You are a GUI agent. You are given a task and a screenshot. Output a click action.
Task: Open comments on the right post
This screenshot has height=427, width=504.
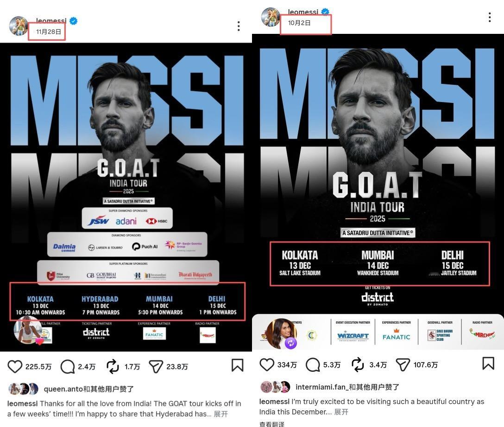pyautogui.click(x=312, y=364)
